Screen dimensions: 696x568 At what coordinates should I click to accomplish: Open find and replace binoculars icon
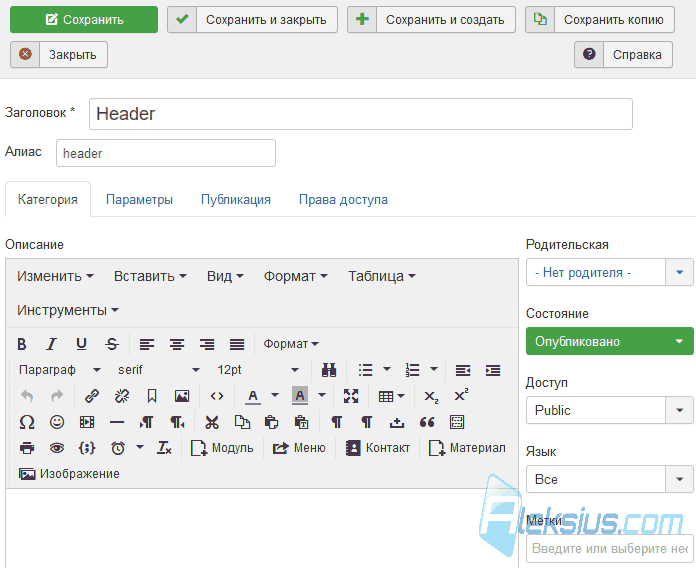(x=329, y=370)
